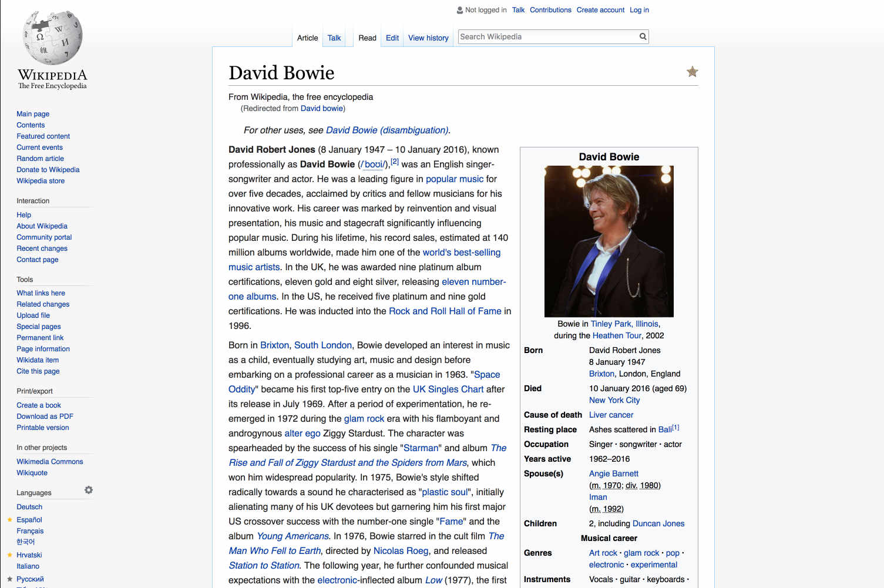Open the David Bowie infobox photo
Viewport: 884px width, 588px height.
609,241
